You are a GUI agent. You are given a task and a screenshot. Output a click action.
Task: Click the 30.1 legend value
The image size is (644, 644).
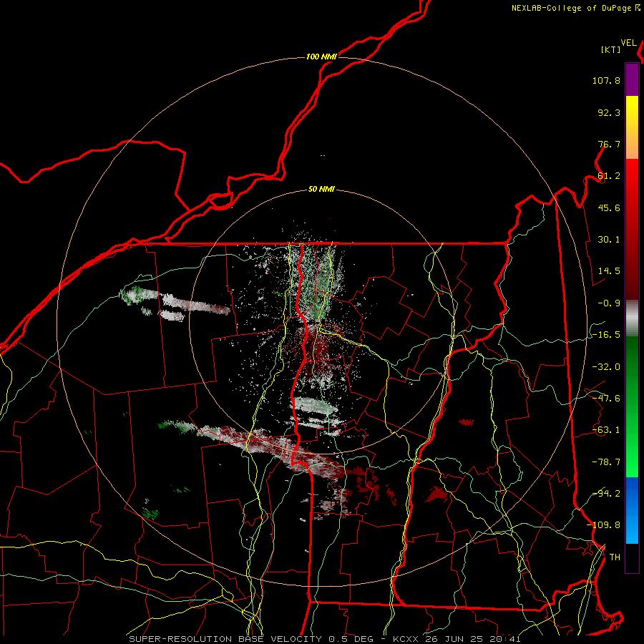[x=609, y=240]
